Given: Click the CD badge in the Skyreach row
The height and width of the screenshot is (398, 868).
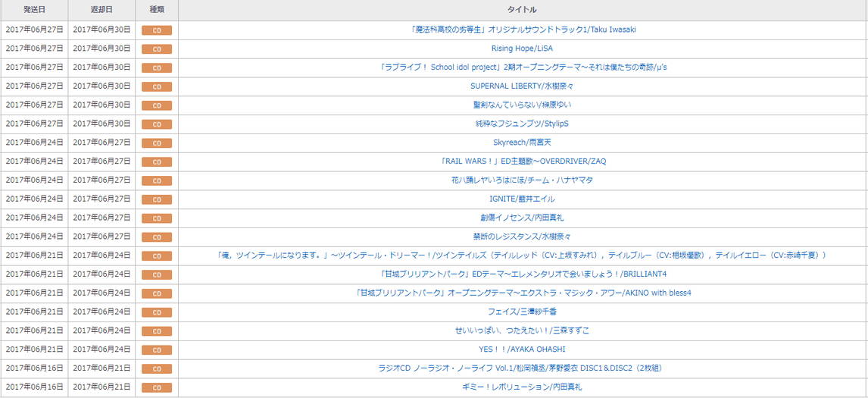Looking at the screenshot, I should click(157, 143).
